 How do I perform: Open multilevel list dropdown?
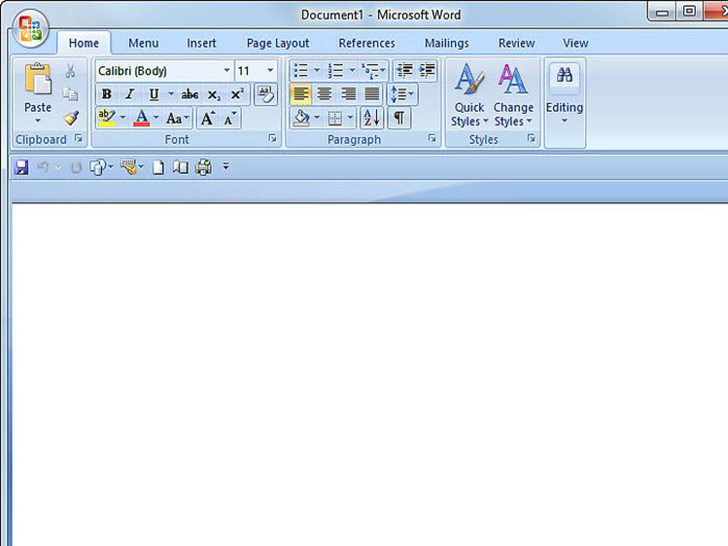[373, 71]
